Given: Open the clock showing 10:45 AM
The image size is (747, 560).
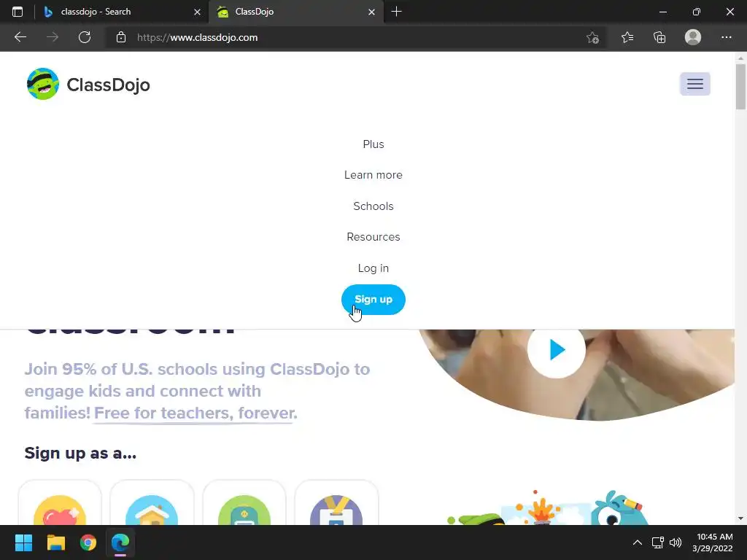Looking at the screenshot, I should coord(712,542).
